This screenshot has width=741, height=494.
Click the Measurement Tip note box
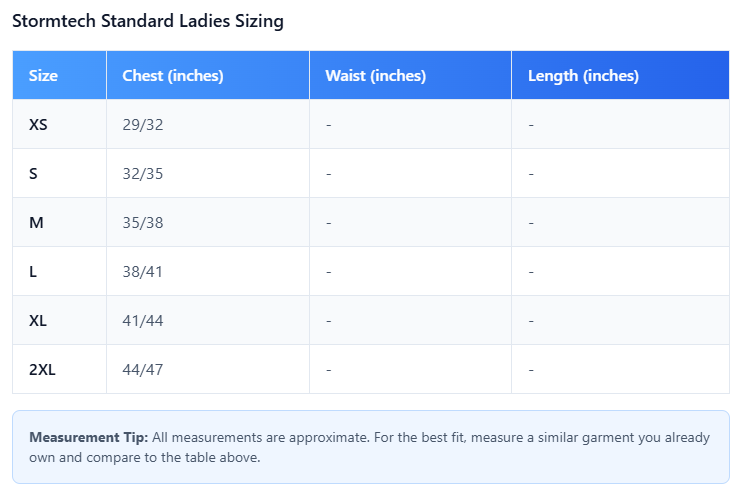pos(371,447)
